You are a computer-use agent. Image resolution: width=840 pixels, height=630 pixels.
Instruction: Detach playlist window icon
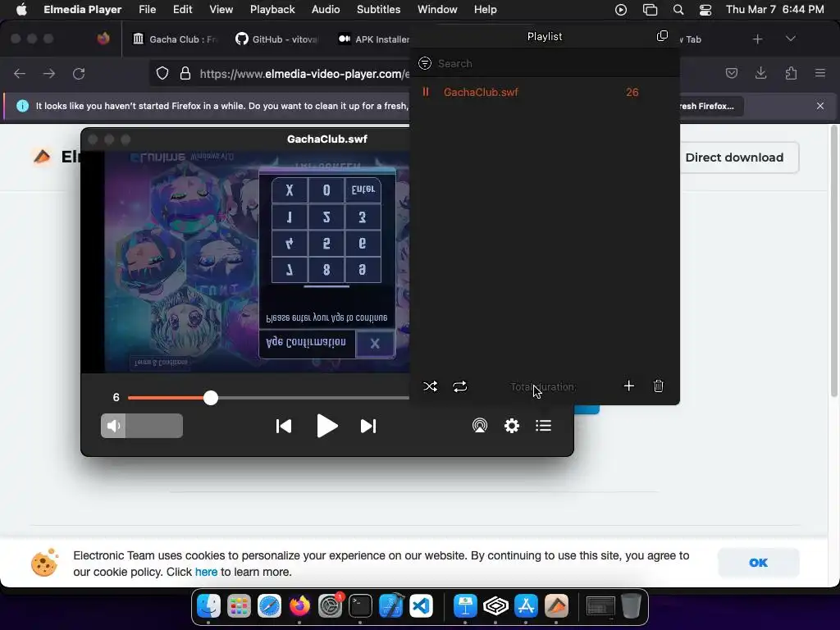pyautogui.click(x=662, y=36)
